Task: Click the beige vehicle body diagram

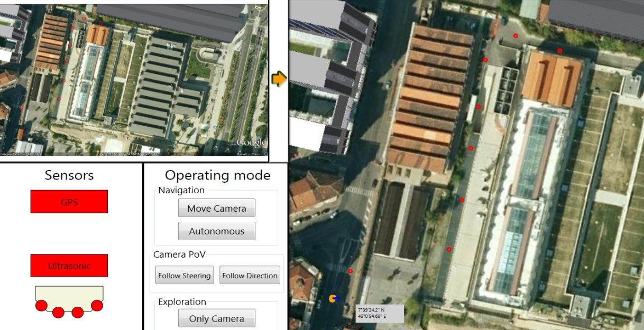Action: coord(69,294)
